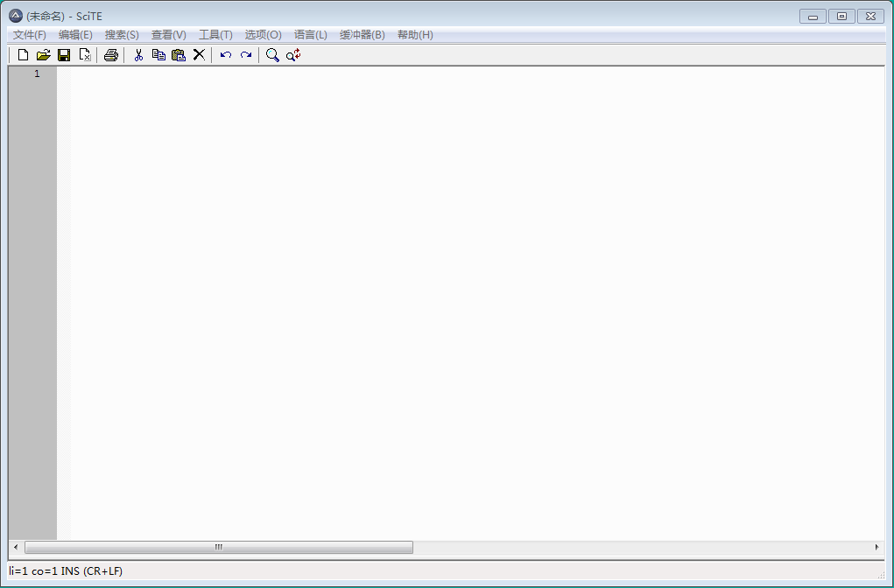This screenshot has width=894, height=588.
Task: Open the 文件(F) menu
Action: point(30,35)
